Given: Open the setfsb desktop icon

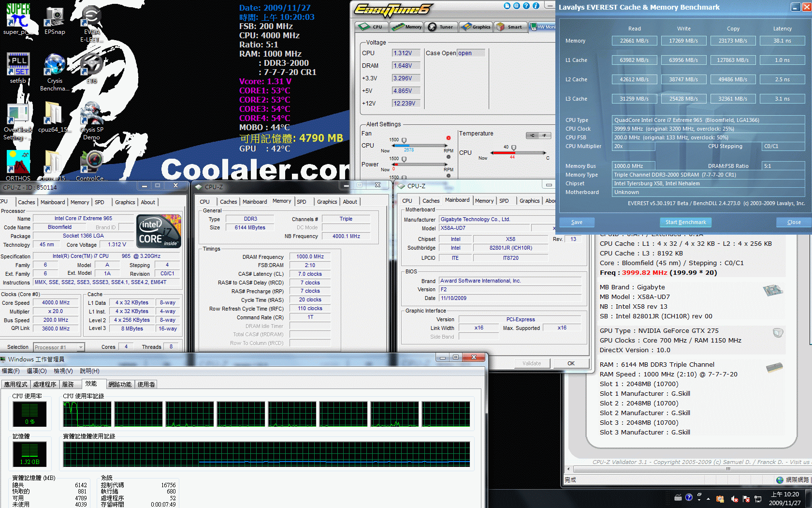Looking at the screenshot, I should (x=18, y=68).
